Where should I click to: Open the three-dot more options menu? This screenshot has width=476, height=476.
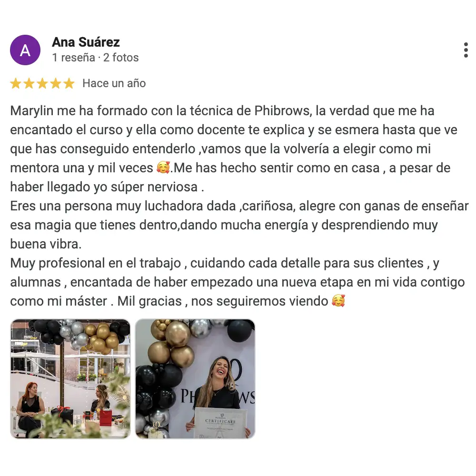pyautogui.click(x=466, y=50)
